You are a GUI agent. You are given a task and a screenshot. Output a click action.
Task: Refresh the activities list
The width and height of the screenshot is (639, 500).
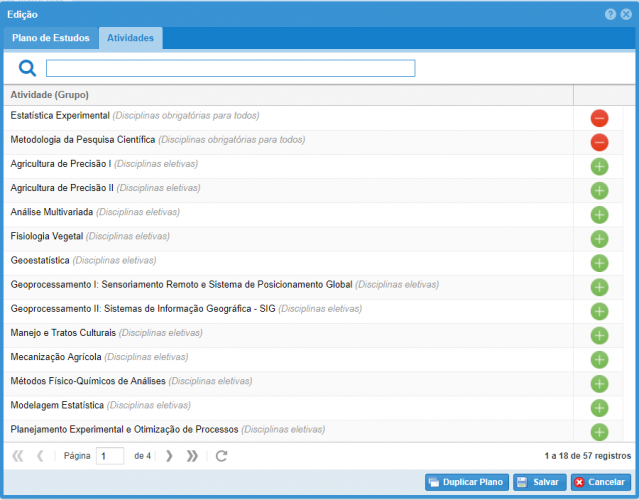pos(222,456)
